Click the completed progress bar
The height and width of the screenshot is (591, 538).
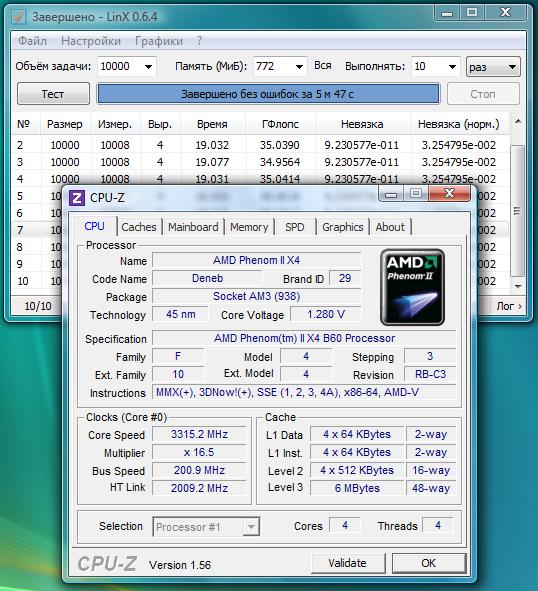click(x=268, y=94)
